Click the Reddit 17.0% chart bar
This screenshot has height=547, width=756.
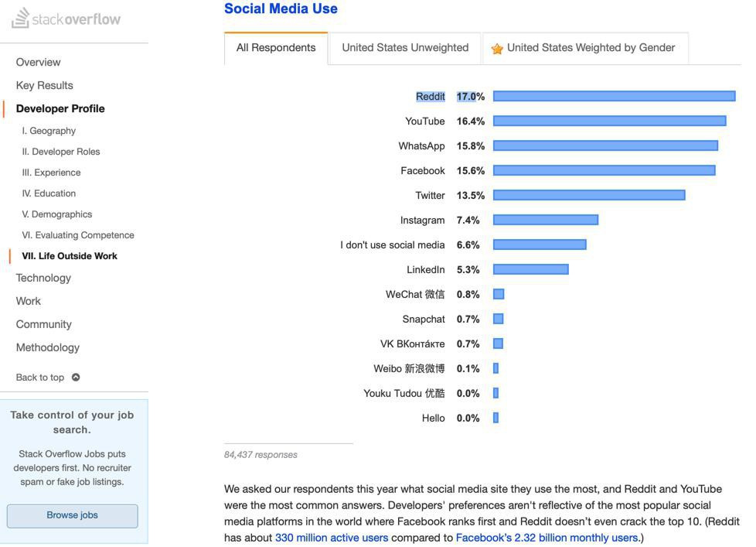click(x=614, y=97)
